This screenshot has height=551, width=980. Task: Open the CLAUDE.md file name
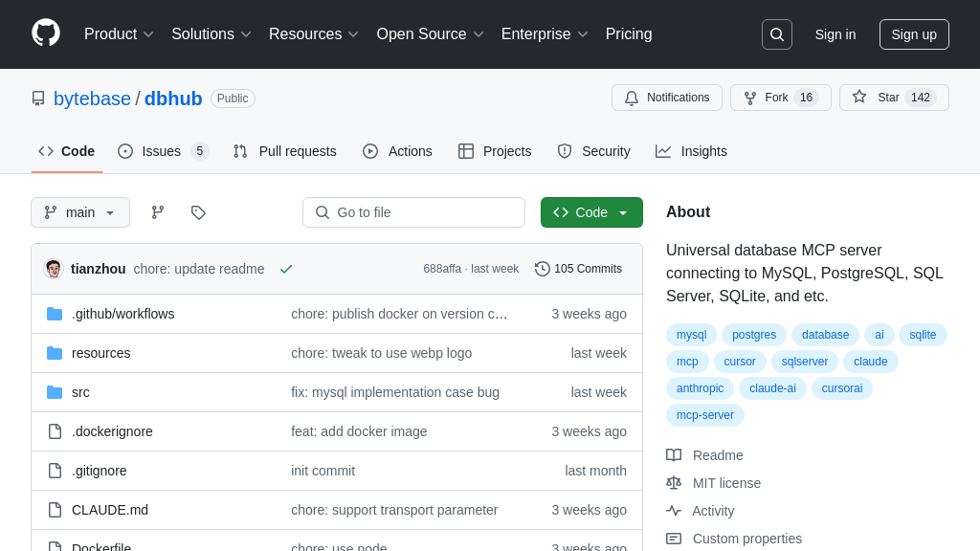pyautogui.click(x=110, y=510)
